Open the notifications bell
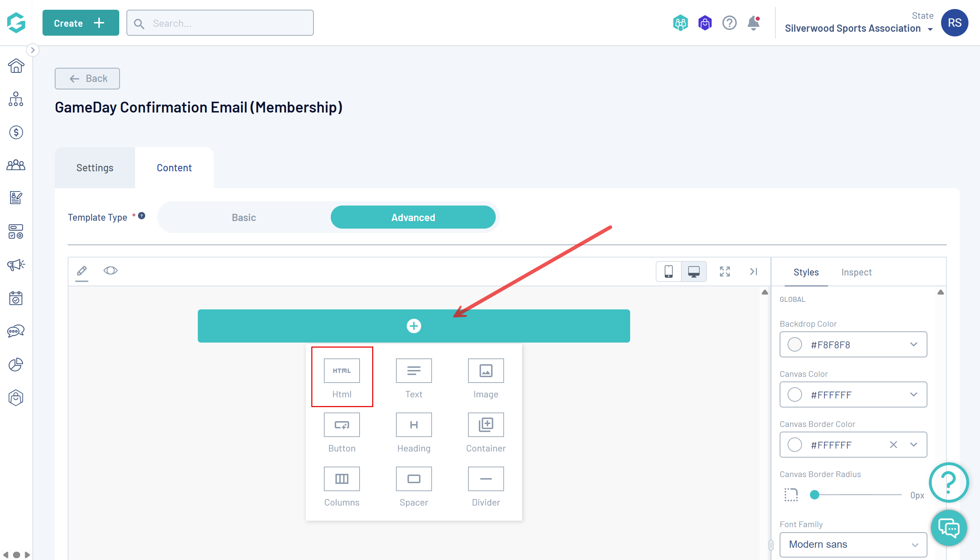 click(x=753, y=23)
